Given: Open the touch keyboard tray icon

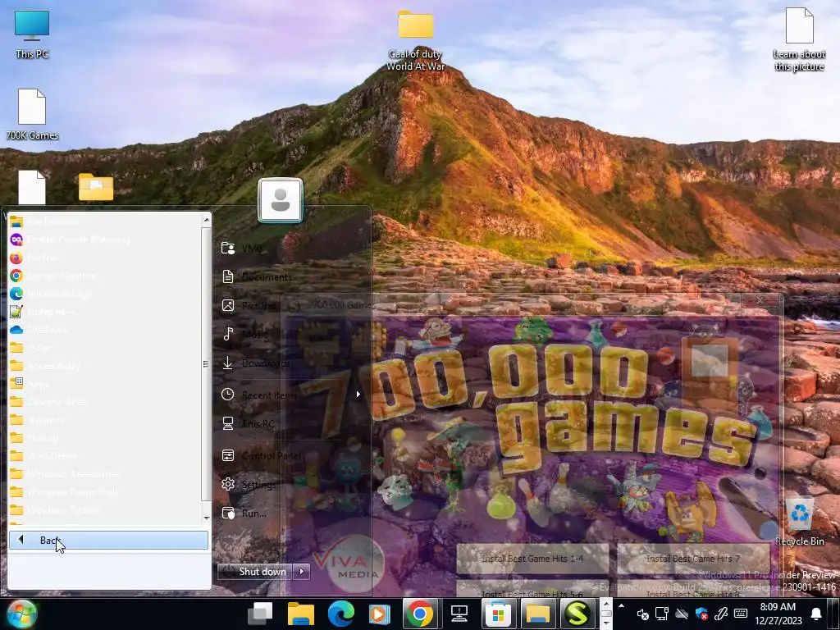Looking at the screenshot, I should [x=741, y=614].
